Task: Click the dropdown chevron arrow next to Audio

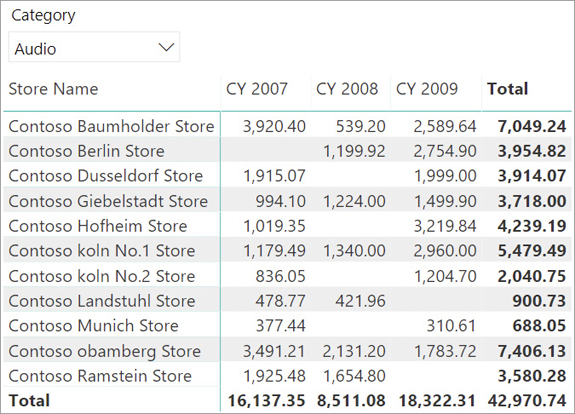Action: pyautogui.click(x=166, y=47)
